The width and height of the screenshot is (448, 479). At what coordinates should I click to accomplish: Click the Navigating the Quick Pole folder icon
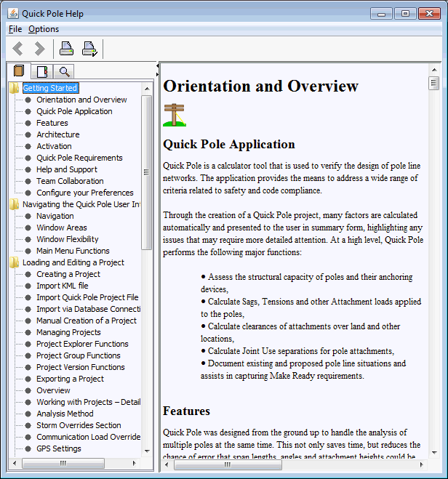tap(14, 204)
